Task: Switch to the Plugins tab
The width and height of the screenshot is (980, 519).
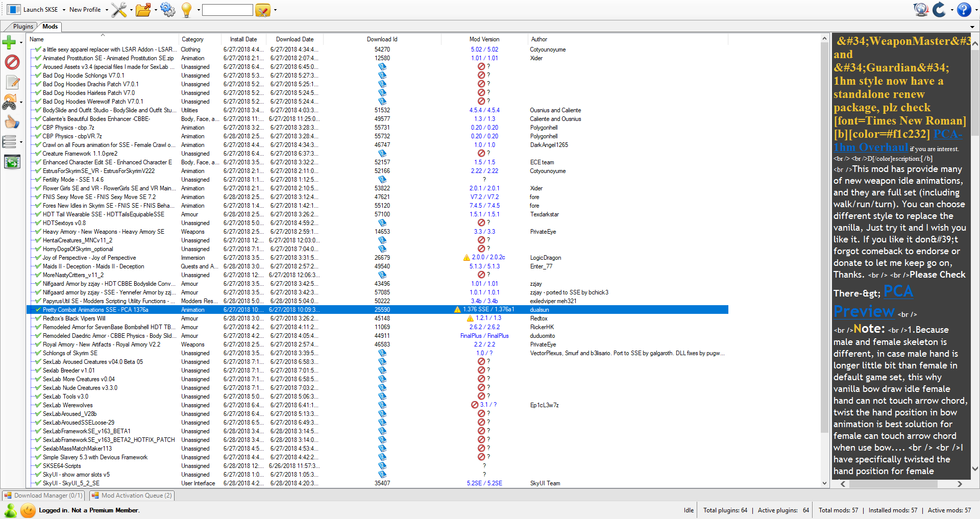Action: pos(23,27)
